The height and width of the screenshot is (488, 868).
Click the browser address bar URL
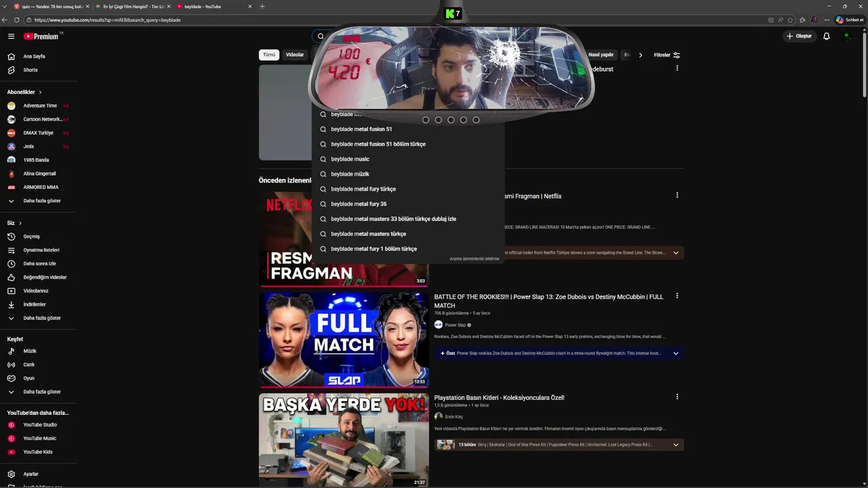[107, 20]
